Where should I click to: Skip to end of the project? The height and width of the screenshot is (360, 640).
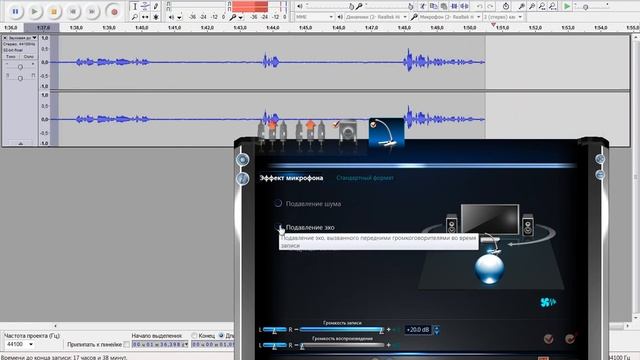click(93, 11)
